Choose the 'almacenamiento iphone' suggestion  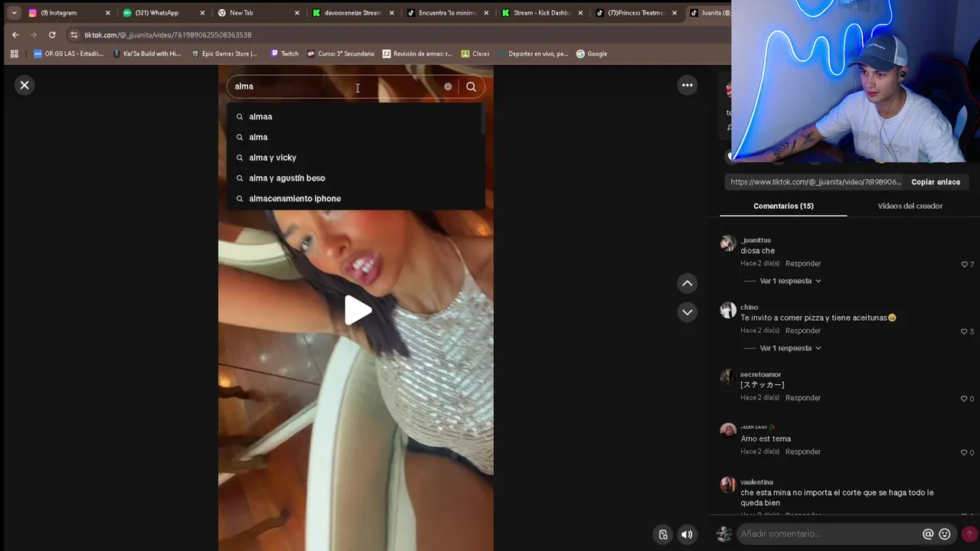pos(355,199)
